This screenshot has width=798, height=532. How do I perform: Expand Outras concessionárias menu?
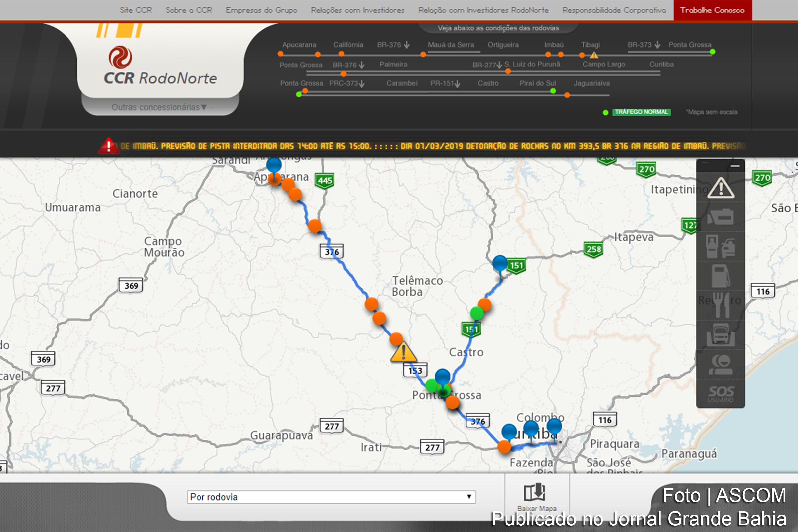pyautogui.click(x=160, y=107)
